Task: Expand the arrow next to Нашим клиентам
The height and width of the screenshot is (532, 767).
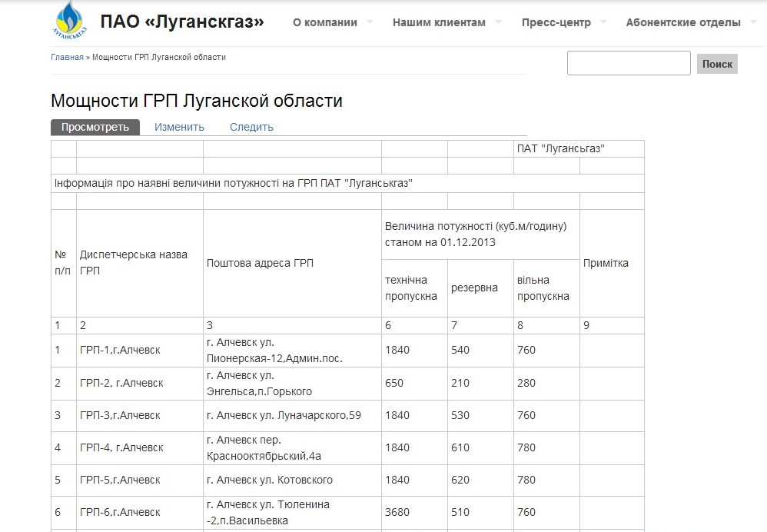Action: click(498, 22)
